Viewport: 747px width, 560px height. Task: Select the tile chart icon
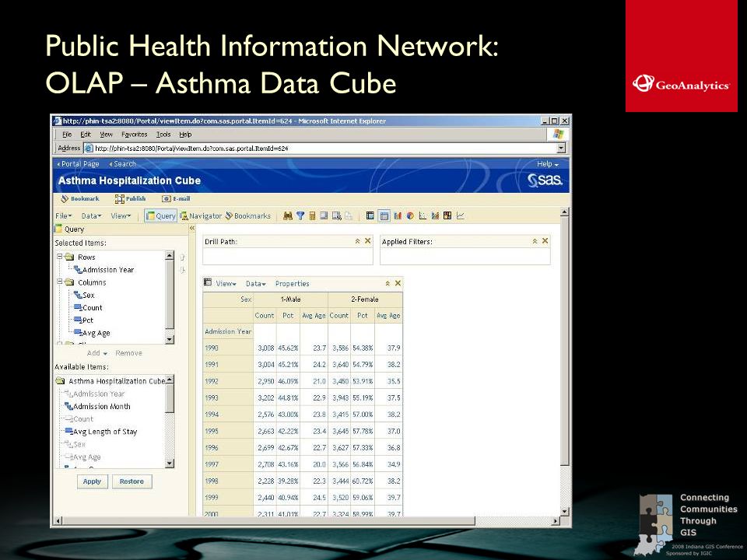[447, 215]
